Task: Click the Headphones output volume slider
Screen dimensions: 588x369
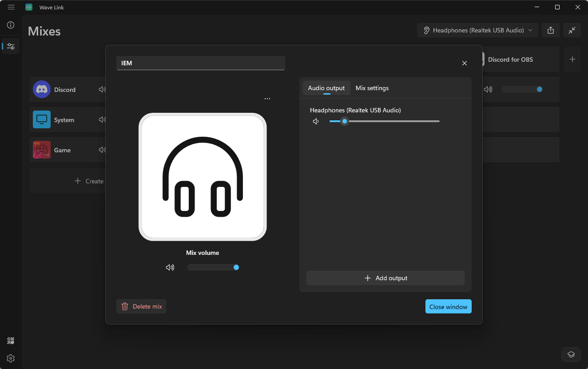Action: (384, 121)
